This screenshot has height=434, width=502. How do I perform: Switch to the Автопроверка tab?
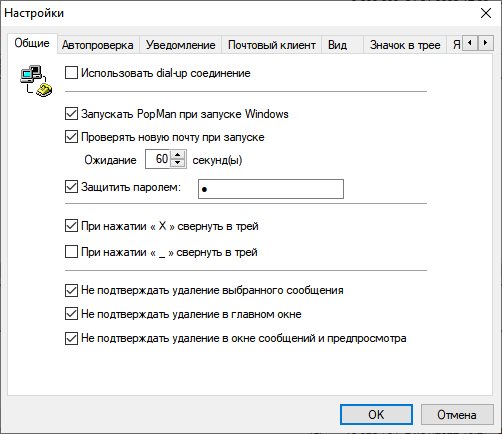pos(98,45)
